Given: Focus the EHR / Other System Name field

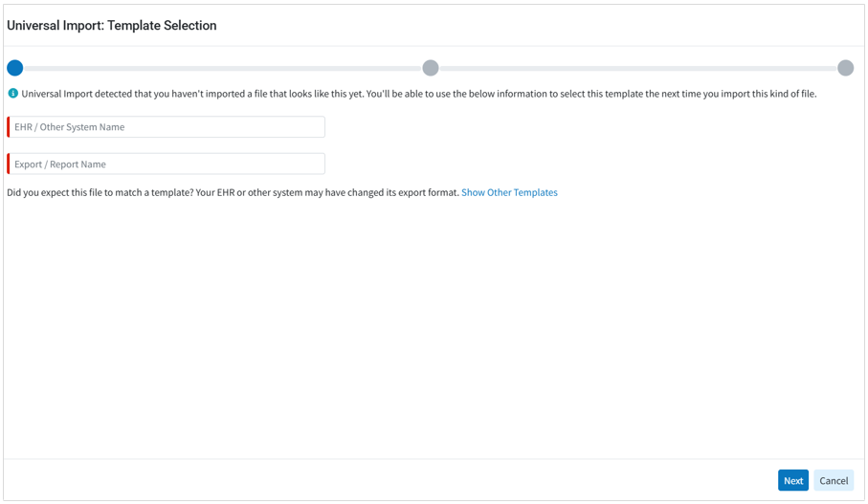Looking at the screenshot, I should [x=167, y=127].
